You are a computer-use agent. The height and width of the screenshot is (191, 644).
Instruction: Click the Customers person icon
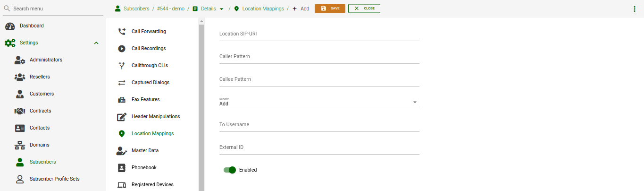pyautogui.click(x=20, y=94)
